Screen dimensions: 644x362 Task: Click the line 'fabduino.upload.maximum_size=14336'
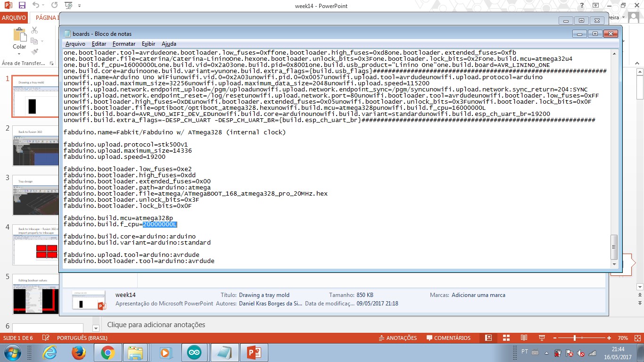point(128,151)
